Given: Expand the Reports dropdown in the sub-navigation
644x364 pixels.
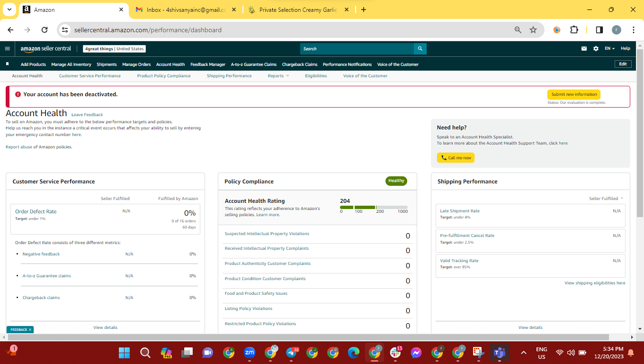Looking at the screenshot, I should pyautogui.click(x=278, y=76).
